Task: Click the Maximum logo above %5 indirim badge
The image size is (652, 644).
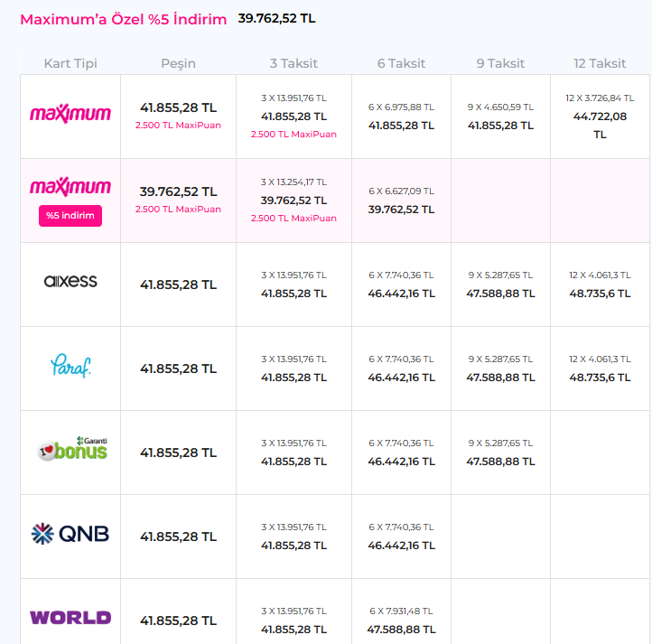Action: tap(70, 186)
